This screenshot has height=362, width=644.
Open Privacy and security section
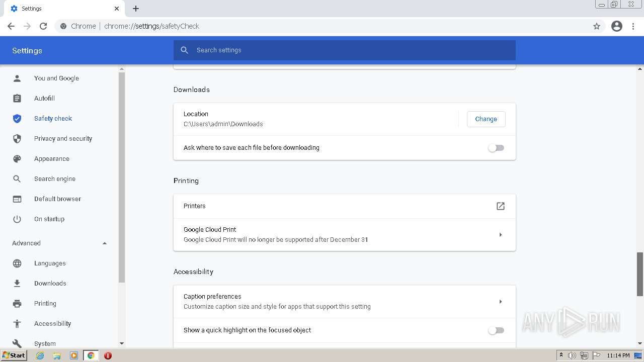point(63,139)
